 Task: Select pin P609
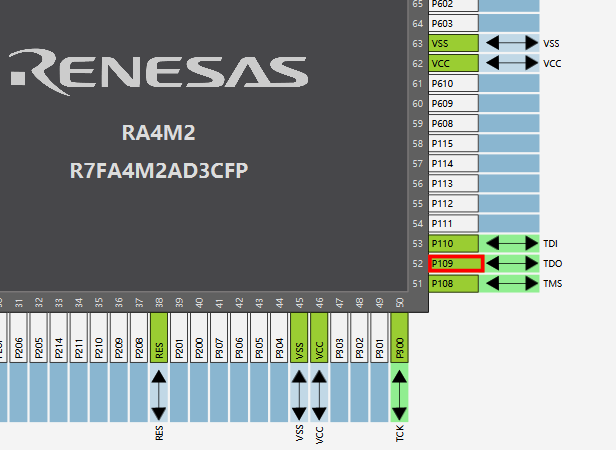coord(454,103)
